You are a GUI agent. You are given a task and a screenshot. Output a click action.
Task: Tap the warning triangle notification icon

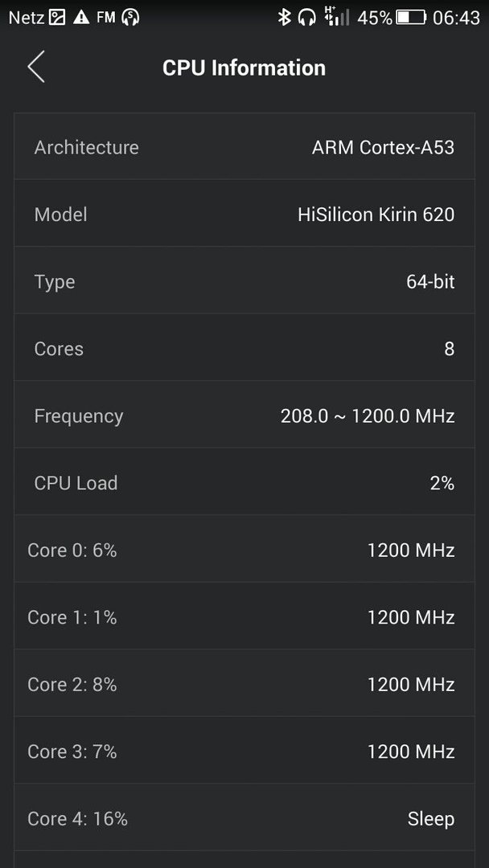81,18
